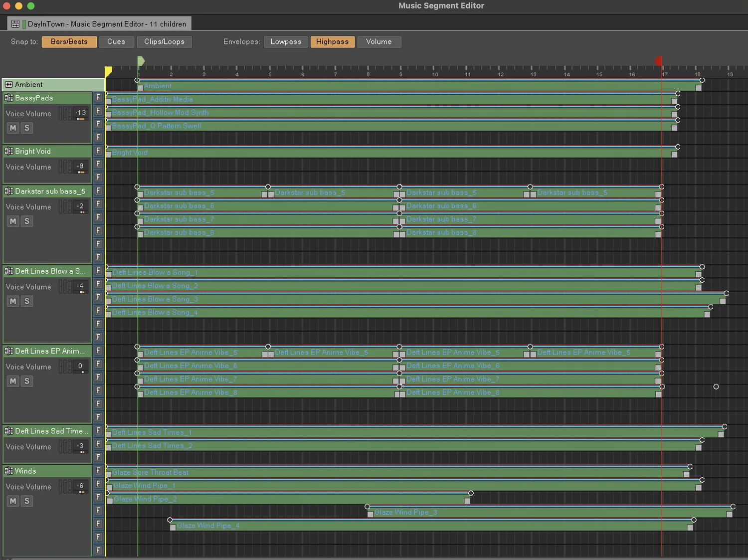This screenshot has width=748, height=560.
Task: Solo the Darkstar sub bass_5 track
Action: pyautogui.click(x=27, y=221)
